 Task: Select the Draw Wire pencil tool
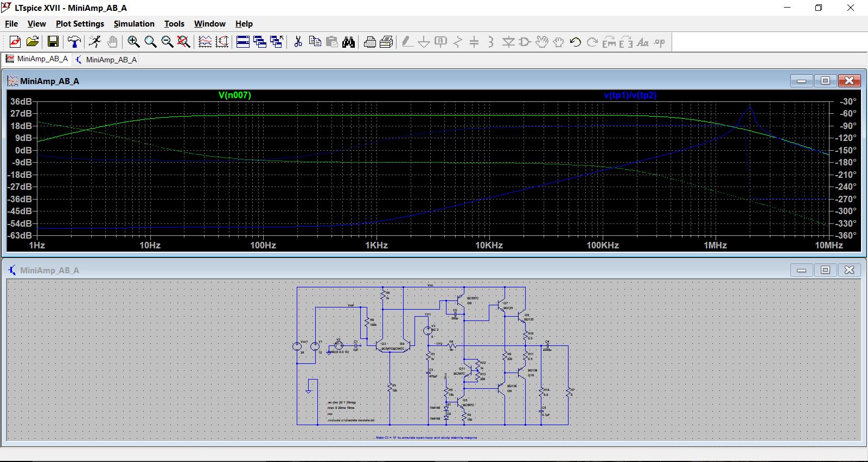(x=407, y=42)
